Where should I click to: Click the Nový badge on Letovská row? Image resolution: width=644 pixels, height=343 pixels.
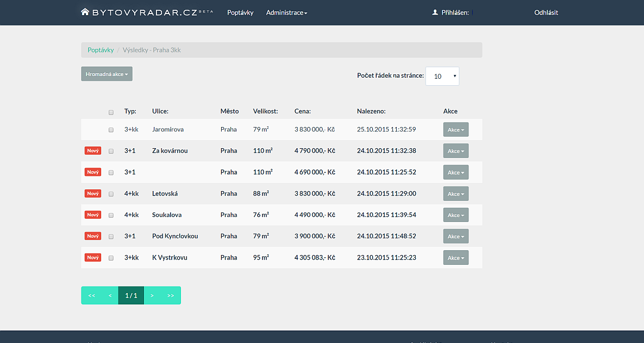[93, 194]
